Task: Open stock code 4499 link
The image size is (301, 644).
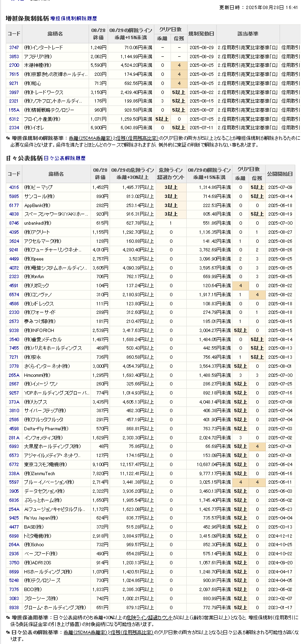Action: click(14, 259)
